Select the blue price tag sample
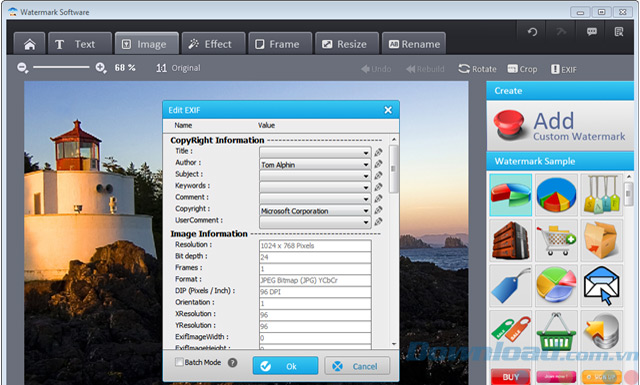 tap(511, 286)
